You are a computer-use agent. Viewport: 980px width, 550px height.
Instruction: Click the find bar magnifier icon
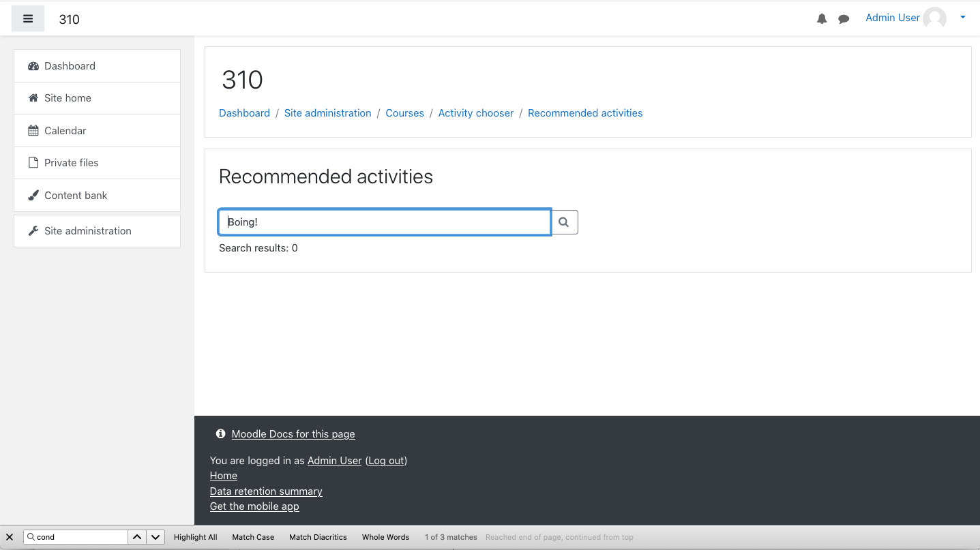coord(31,537)
